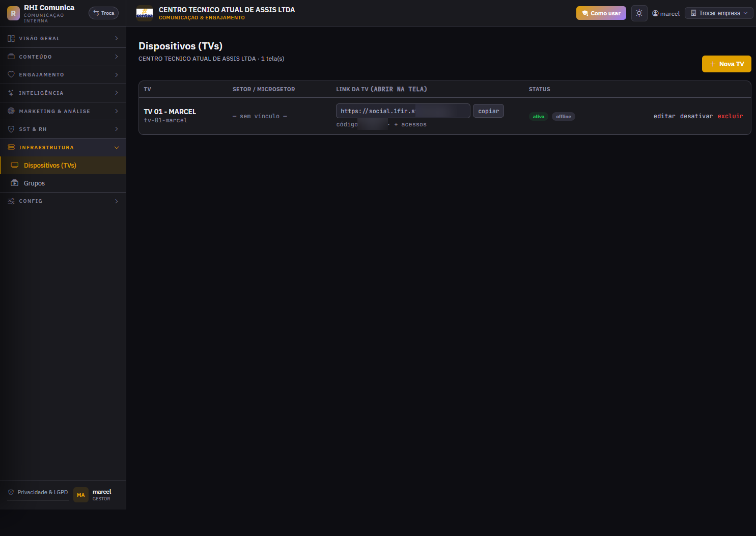Expand the Config menu section
The width and height of the screenshot is (756, 536).
click(63, 201)
